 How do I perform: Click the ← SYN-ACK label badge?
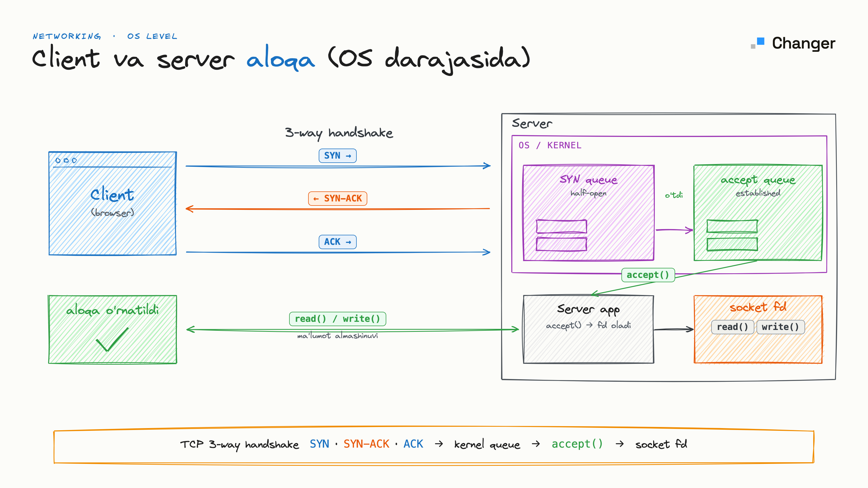(337, 198)
